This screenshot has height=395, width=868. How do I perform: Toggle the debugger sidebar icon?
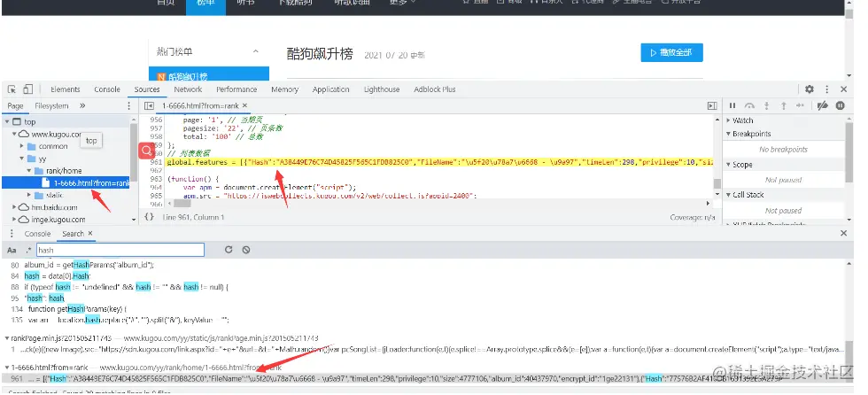point(712,105)
